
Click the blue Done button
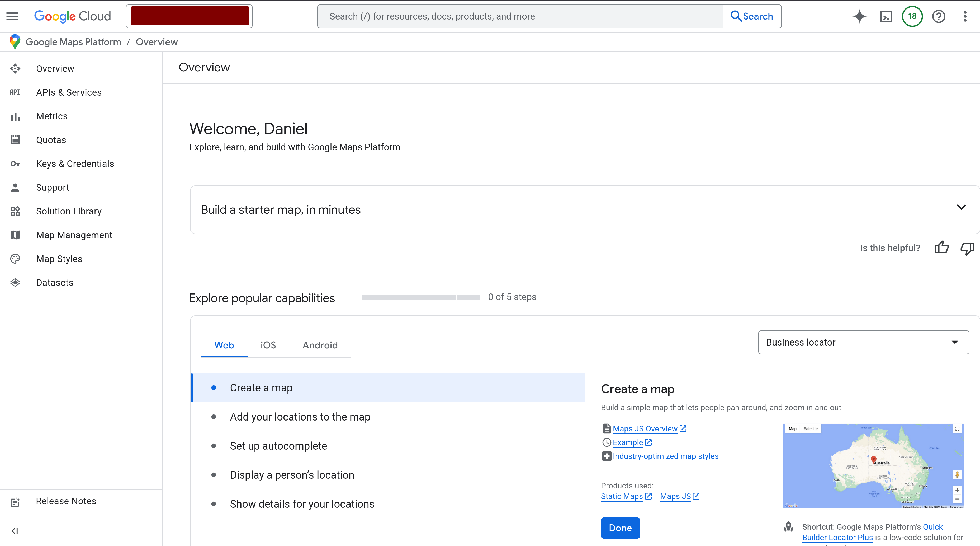(x=620, y=528)
